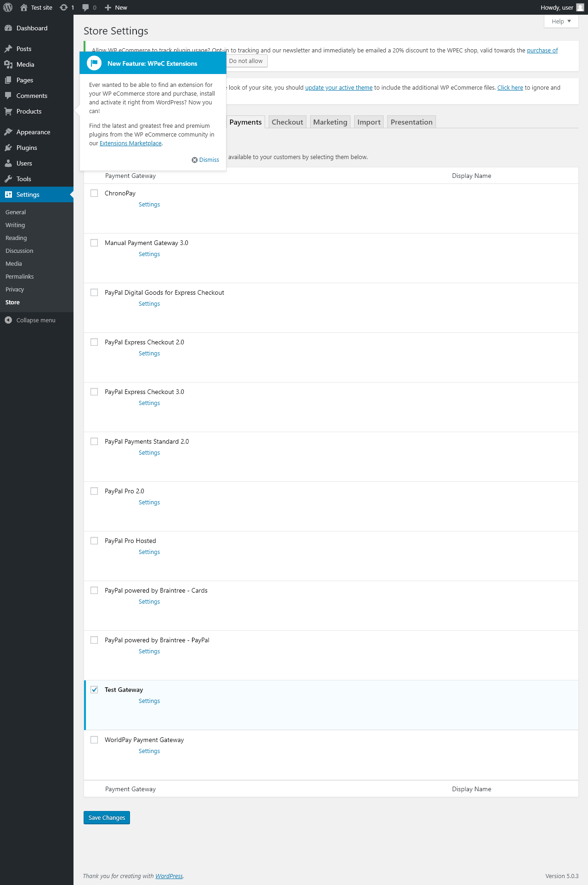Click the Tools wrench icon
The width and height of the screenshot is (588, 885).
coord(8,179)
